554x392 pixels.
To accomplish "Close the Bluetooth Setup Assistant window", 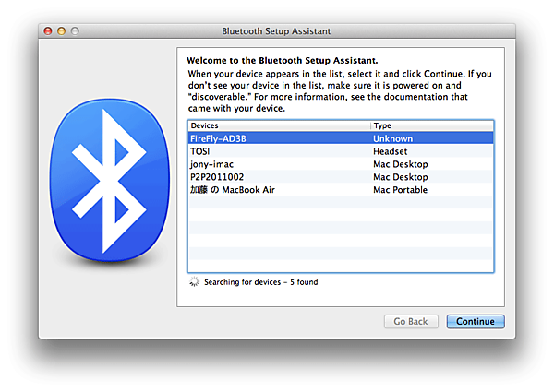I will tap(50, 31).
